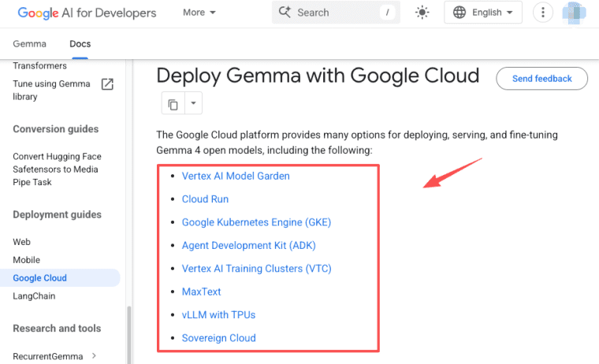Image resolution: width=599 pixels, height=364 pixels.
Task: Open Convert Hugging Face Safetensors guide
Action: pyautogui.click(x=57, y=169)
